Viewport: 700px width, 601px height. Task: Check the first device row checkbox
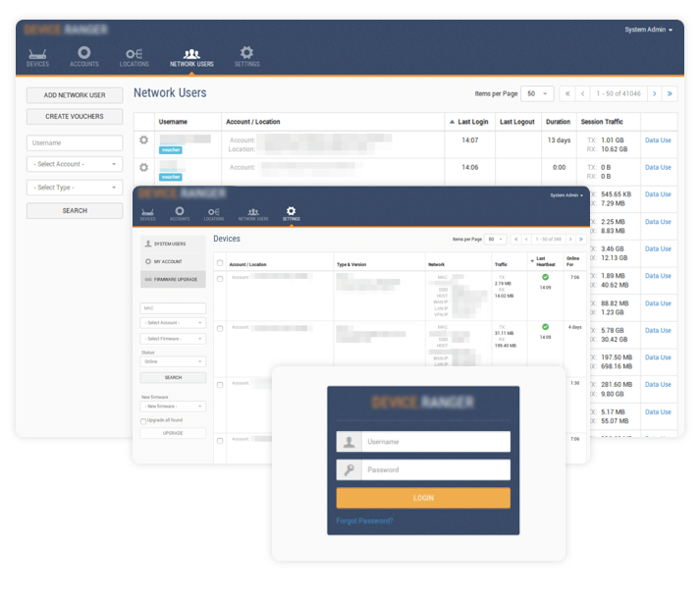[219, 278]
